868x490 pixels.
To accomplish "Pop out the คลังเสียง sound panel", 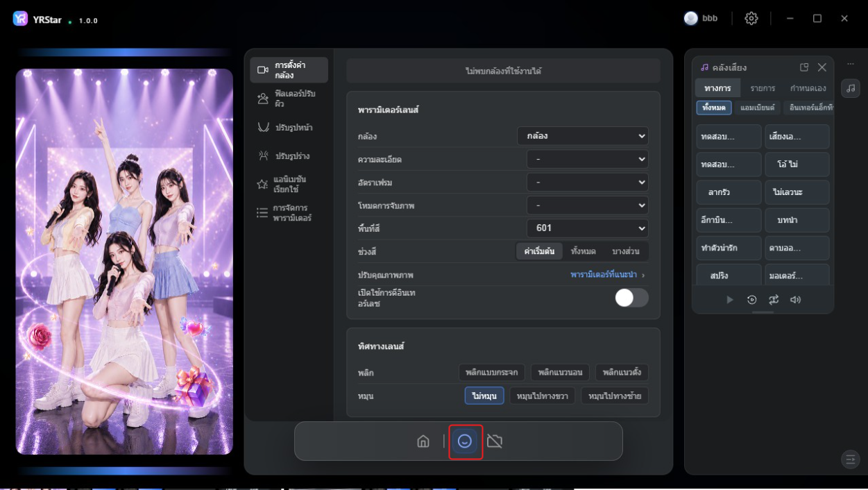I will coord(804,67).
